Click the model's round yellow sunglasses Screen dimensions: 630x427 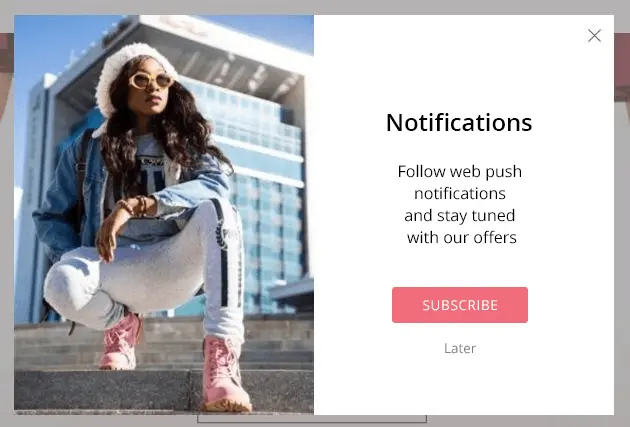[152, 80]
